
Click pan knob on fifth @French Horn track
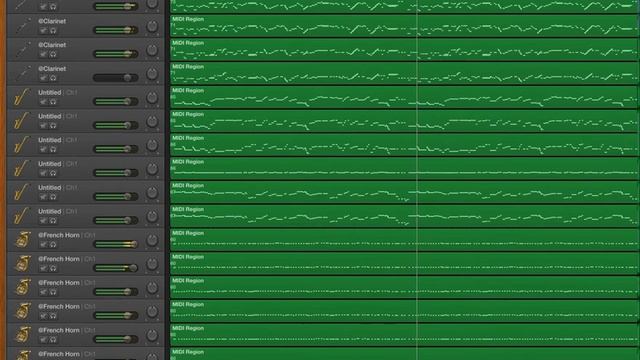point(152,335)
